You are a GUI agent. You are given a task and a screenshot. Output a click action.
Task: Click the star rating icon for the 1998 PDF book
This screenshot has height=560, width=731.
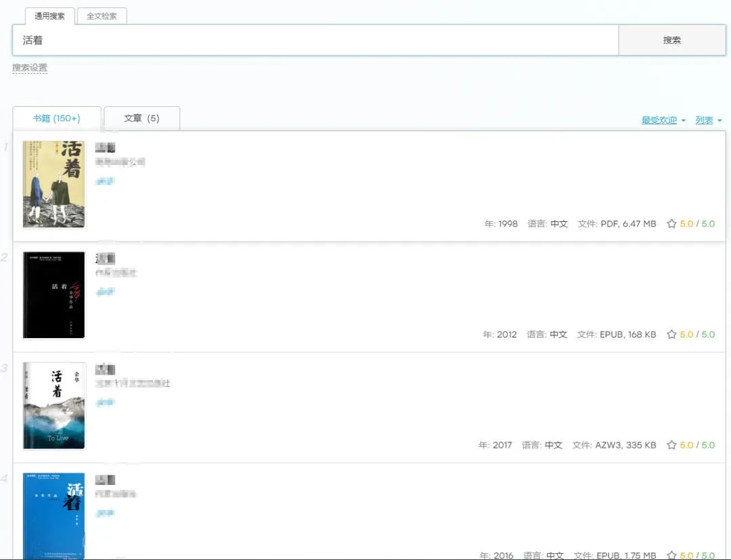pyautogui.click(x=671, y=224)
